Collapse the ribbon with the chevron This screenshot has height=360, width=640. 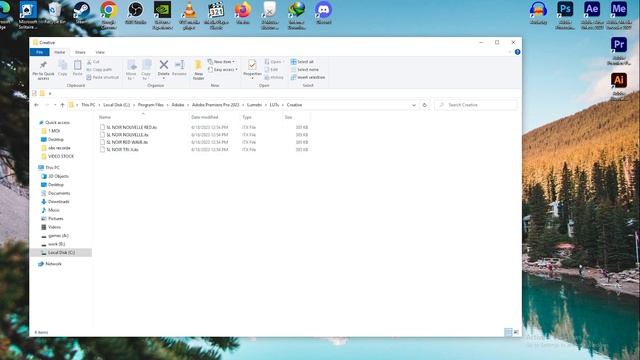[509, 52]
